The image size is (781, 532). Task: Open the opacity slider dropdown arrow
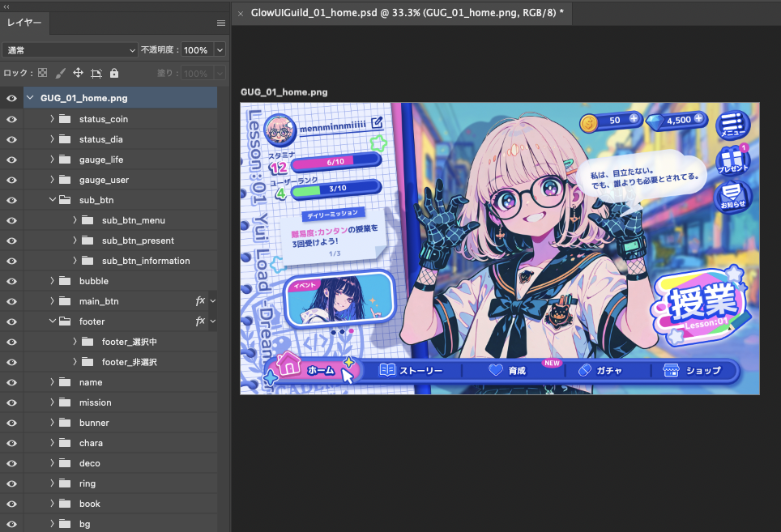point(219,50)
